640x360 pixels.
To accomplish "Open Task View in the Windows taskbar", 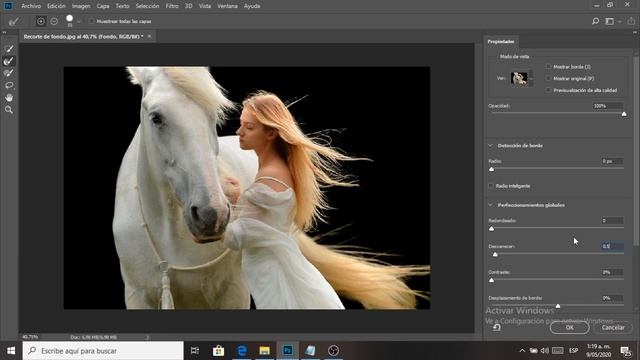I will 195,351.
